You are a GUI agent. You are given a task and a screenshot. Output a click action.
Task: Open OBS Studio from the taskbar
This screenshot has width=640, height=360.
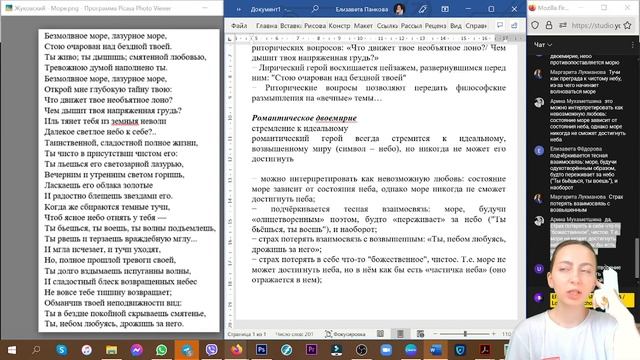361,350
